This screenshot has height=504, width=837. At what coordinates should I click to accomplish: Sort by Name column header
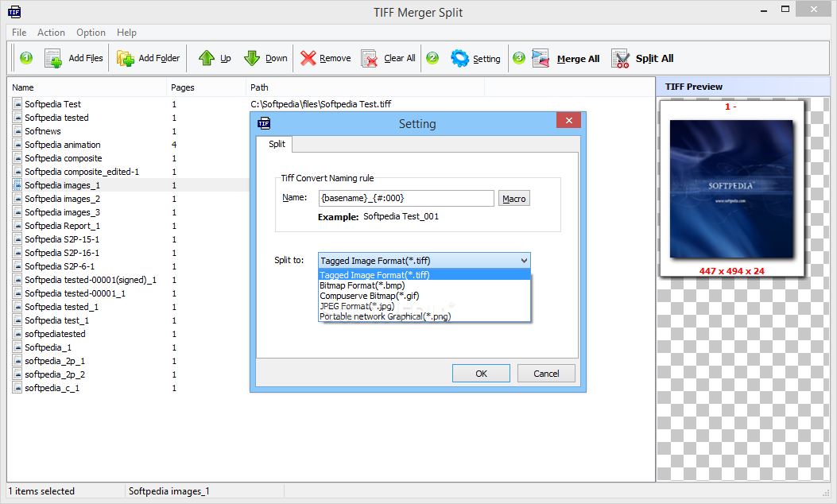[87, 87]
